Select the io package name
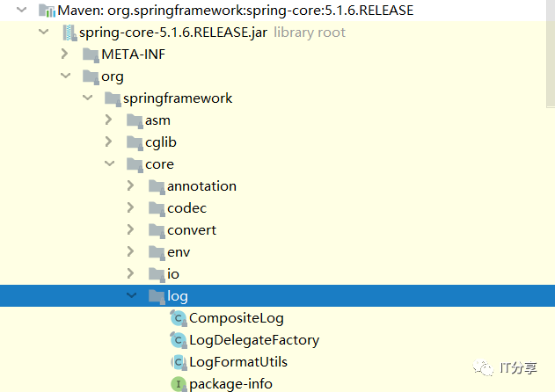Screen dimensions: 555x392 (173, 274)
